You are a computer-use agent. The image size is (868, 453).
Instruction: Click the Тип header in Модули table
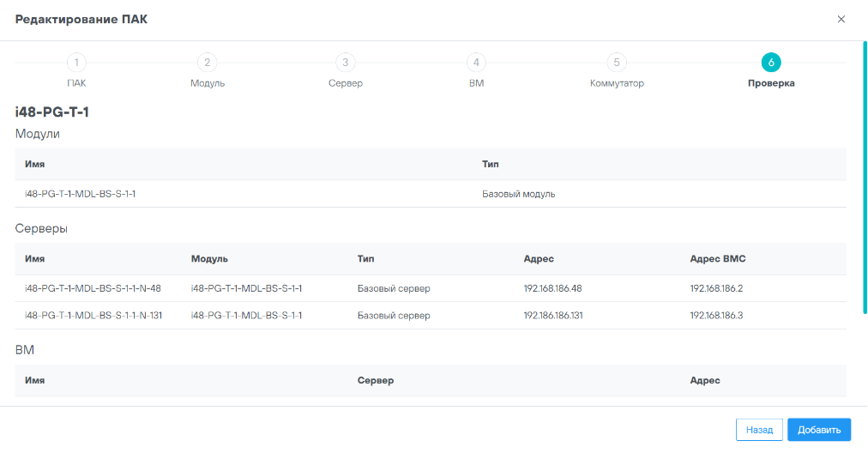pyautogui.click(x=490, y=164)
